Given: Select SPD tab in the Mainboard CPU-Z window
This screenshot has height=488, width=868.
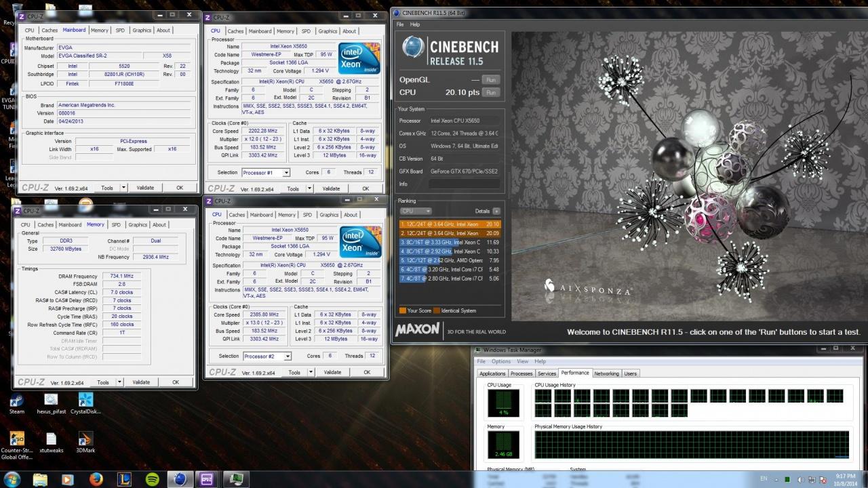Looking at the screenshot, I should pyautogui.click(x=120, y=30).
